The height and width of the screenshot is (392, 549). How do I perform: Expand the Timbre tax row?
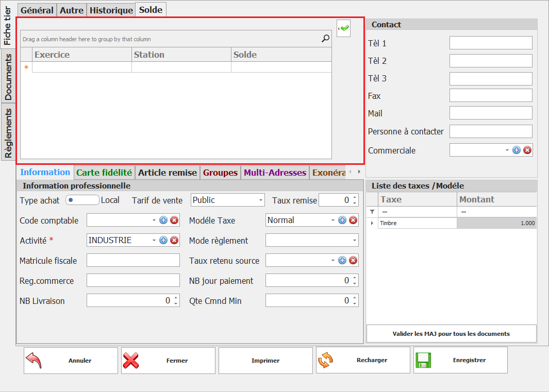point(372,224)
